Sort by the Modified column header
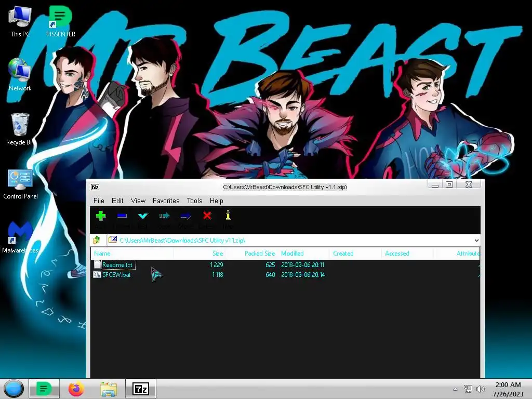The height and width of the screenshot is (399, 532). point(304,254)
